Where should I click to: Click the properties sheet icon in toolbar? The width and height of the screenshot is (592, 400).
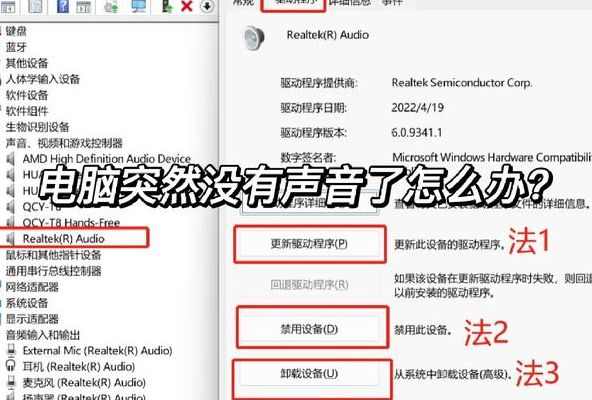[x=35, y=6]
